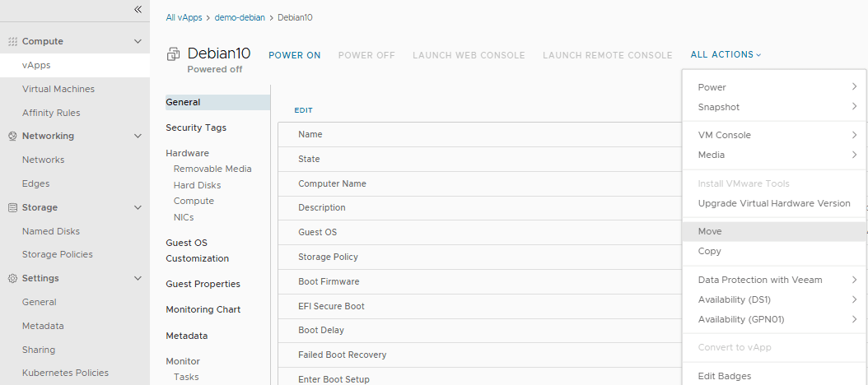Select Security Tags in VM navigation

pyautogui.click(x=196, y=128)
